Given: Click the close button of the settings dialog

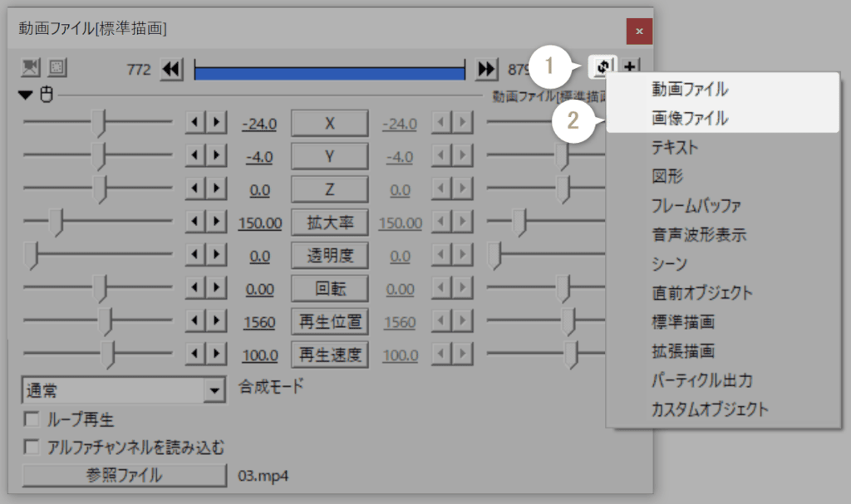Looking at the screenshot, I should (x=639, y=31).
